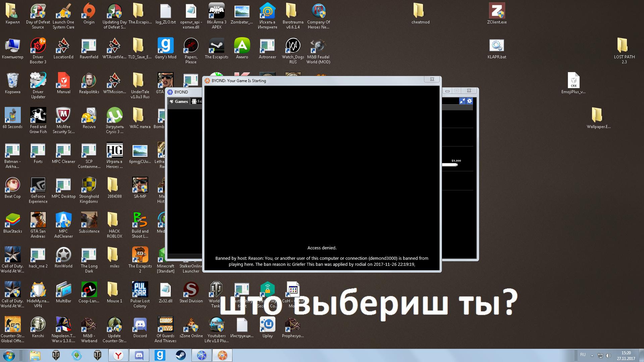644x362 pixels.
Task: Select the RimWorld desktop icon
Action: point(63,258)
